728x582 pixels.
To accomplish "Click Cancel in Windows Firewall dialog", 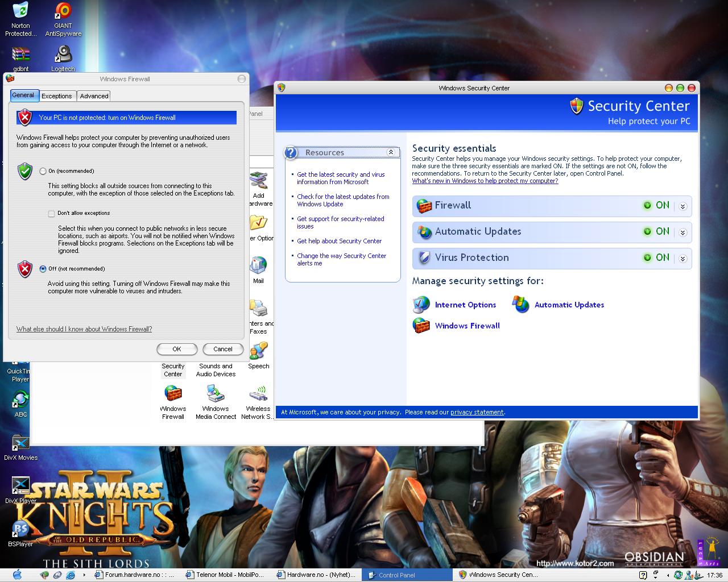I will (x=223, y=349).
